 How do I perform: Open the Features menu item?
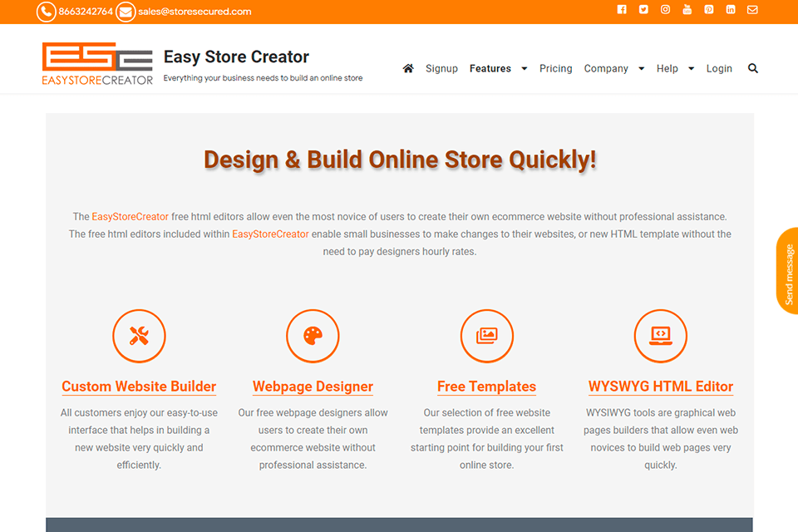coord(490,68)
